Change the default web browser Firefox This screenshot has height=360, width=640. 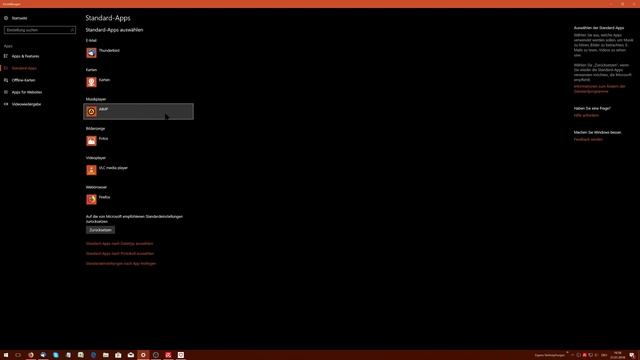[138, 199]
